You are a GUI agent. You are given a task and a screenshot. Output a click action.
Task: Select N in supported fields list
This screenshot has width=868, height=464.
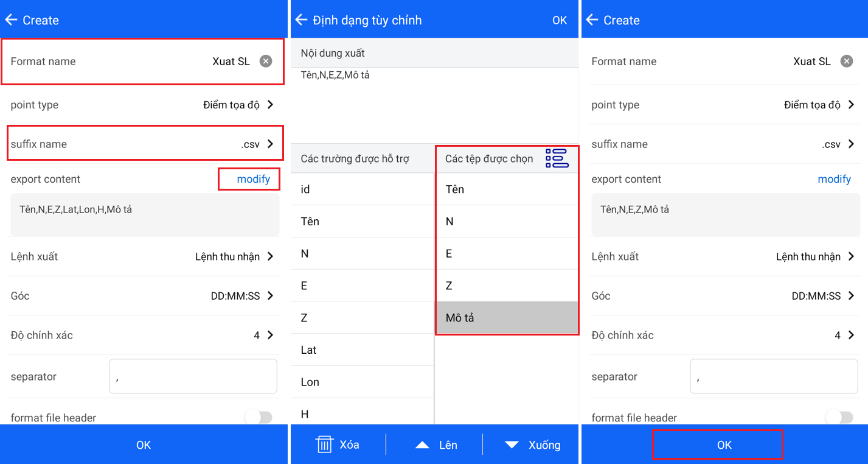362,253
